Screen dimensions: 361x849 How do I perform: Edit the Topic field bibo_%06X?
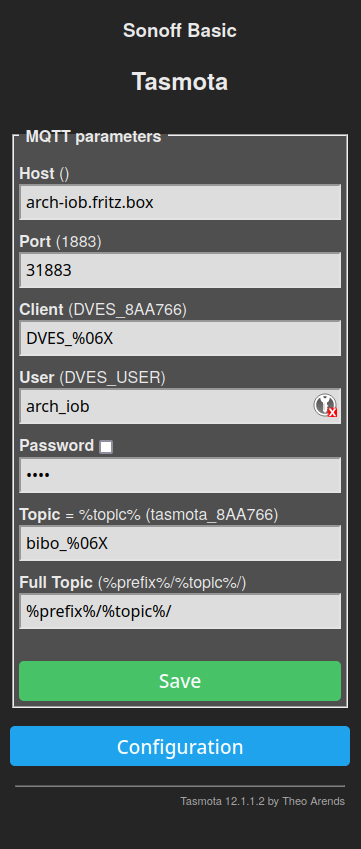pyautogui.click(x=180, y=543)
